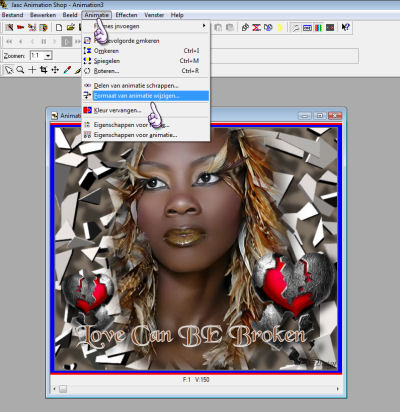Expand the Frames invoegen submenu arrow

pyautogui.click(x=204, y=26)
